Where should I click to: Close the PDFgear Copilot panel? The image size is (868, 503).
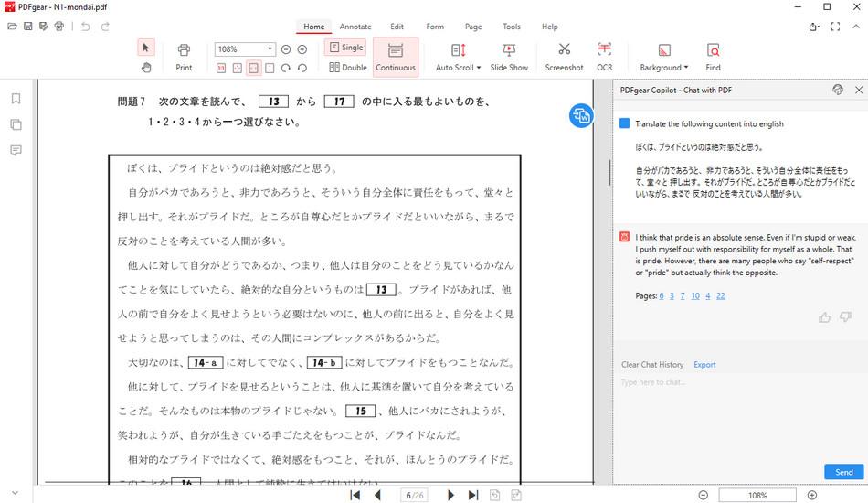coord(859,90)
